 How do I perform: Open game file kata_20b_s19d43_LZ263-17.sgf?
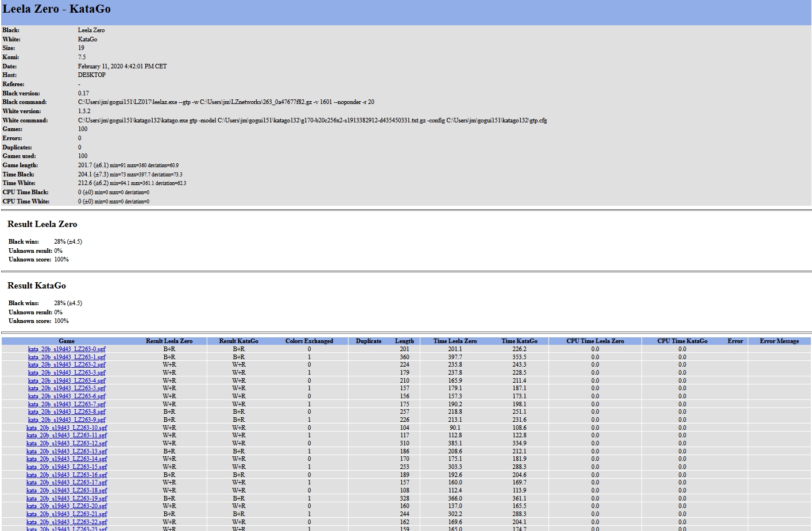click(67, 482)
